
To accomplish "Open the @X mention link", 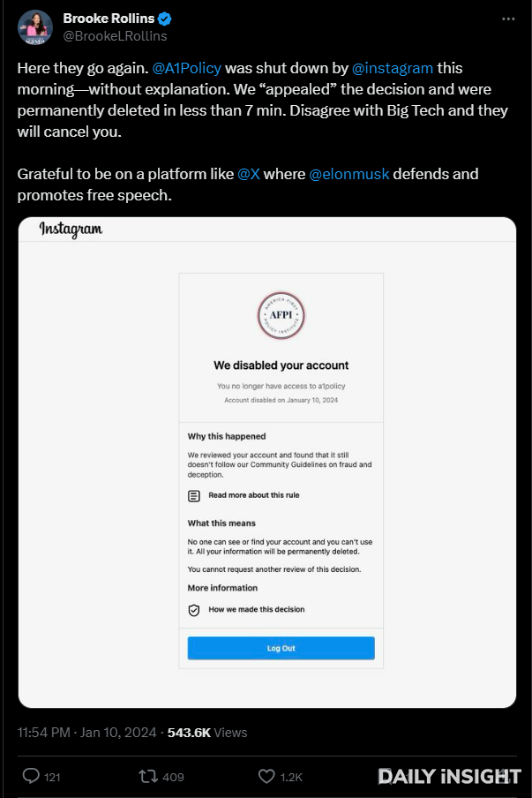I will coord(249,174).
